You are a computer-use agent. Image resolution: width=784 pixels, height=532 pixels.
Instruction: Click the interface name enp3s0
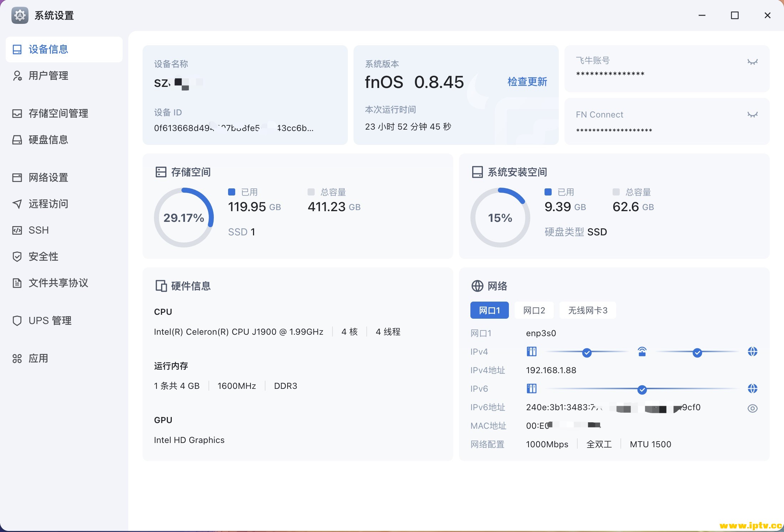tap(541, 333)
